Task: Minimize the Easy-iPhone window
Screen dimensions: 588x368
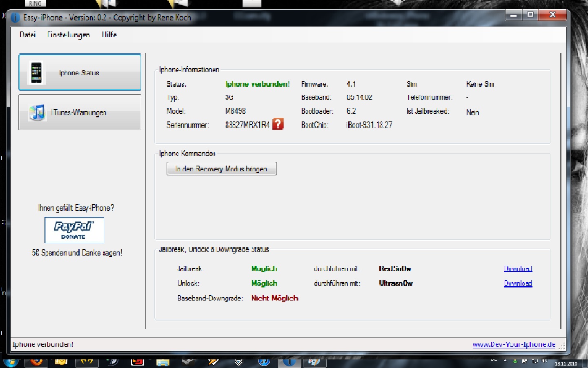Action: pyautogui.click(x=514, y=15)
